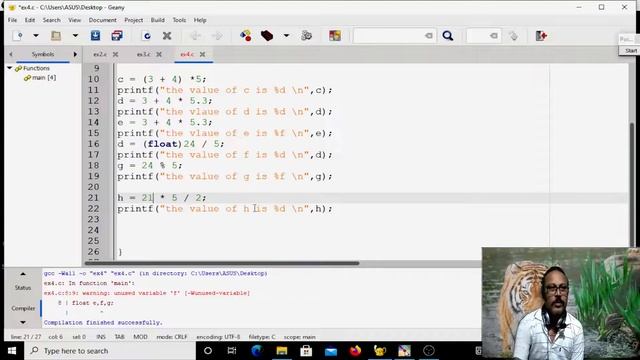Open the color chooser icon
640x360 pixels.
(335, 36)
